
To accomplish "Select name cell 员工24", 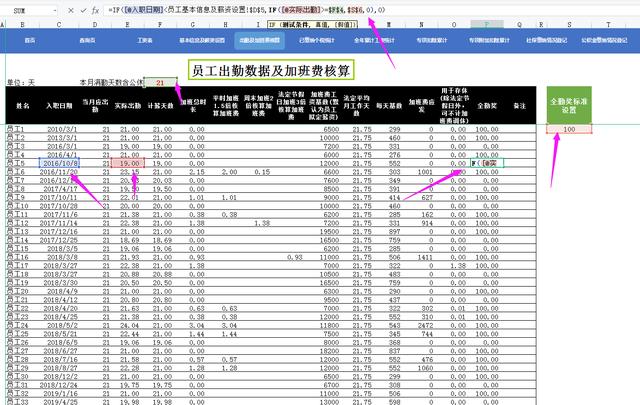I will pos(22,325).
